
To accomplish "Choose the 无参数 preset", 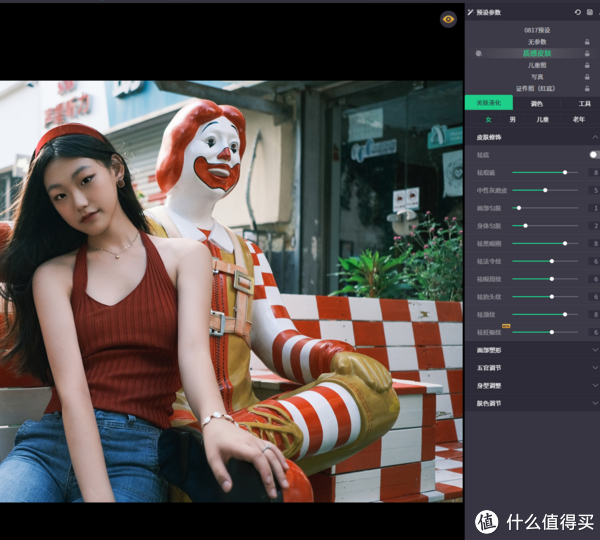I will point(537,42).
